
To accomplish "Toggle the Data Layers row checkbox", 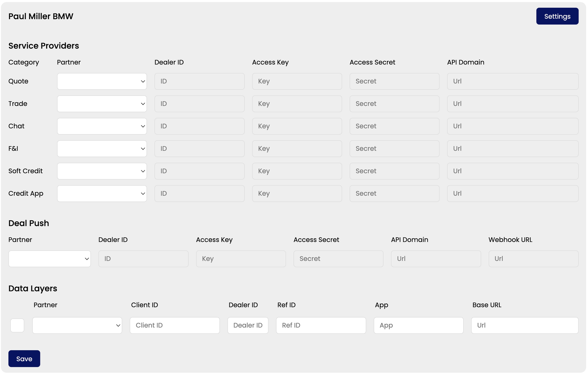I will pos(17,325).
